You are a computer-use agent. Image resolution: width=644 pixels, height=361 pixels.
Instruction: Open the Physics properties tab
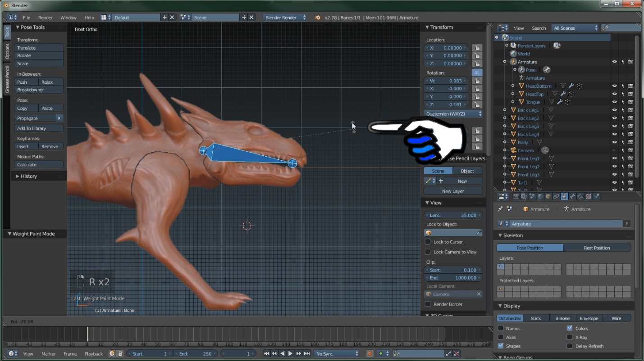point(597,197)
